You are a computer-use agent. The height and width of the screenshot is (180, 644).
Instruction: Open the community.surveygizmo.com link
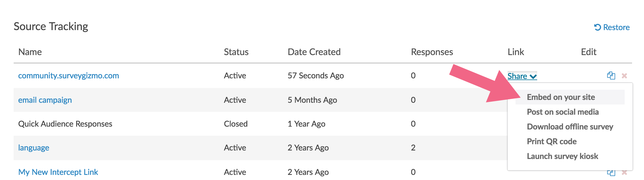[68, 76]
